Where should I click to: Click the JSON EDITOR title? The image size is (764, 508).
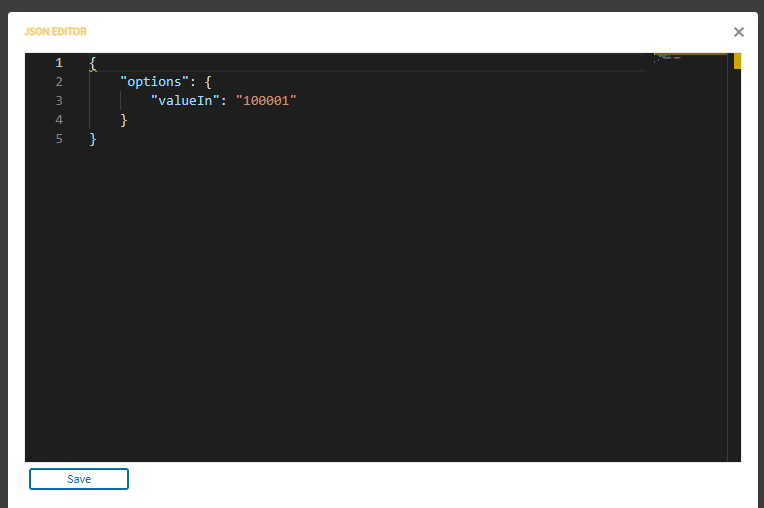56,32
